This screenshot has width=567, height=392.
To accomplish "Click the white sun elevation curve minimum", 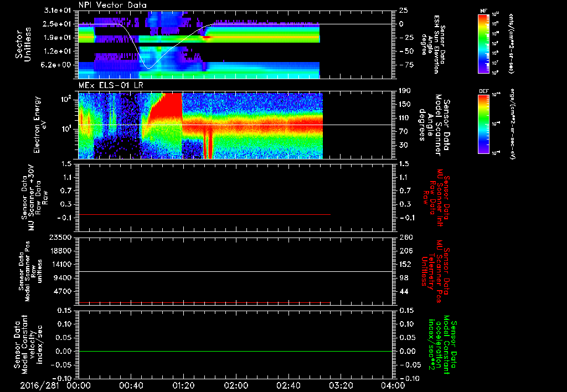I will click(x=148, y=68).
